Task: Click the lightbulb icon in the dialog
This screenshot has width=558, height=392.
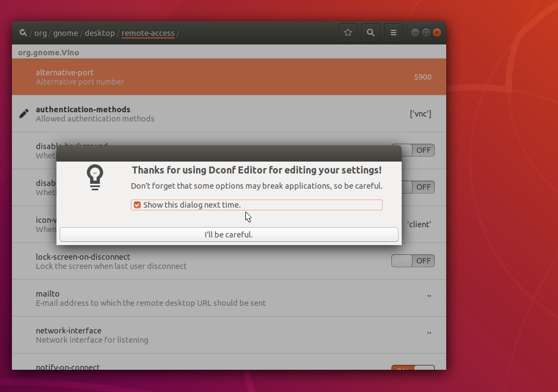Action: tap(95, 177)
